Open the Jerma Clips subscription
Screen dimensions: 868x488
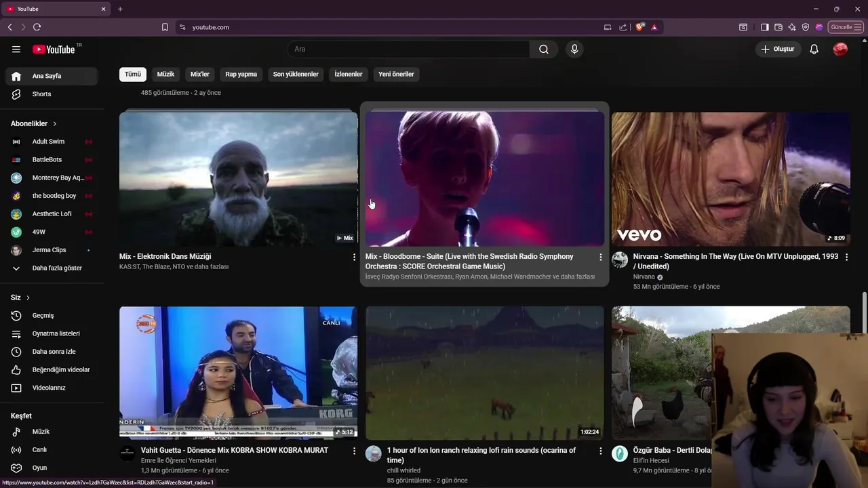tap(52, 250)
